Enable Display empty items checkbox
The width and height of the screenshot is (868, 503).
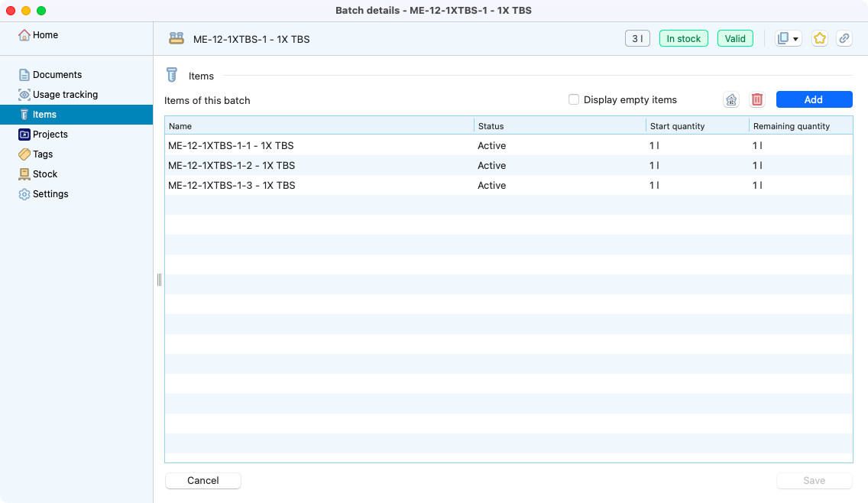pyautogui.click(x=574, y=99)
